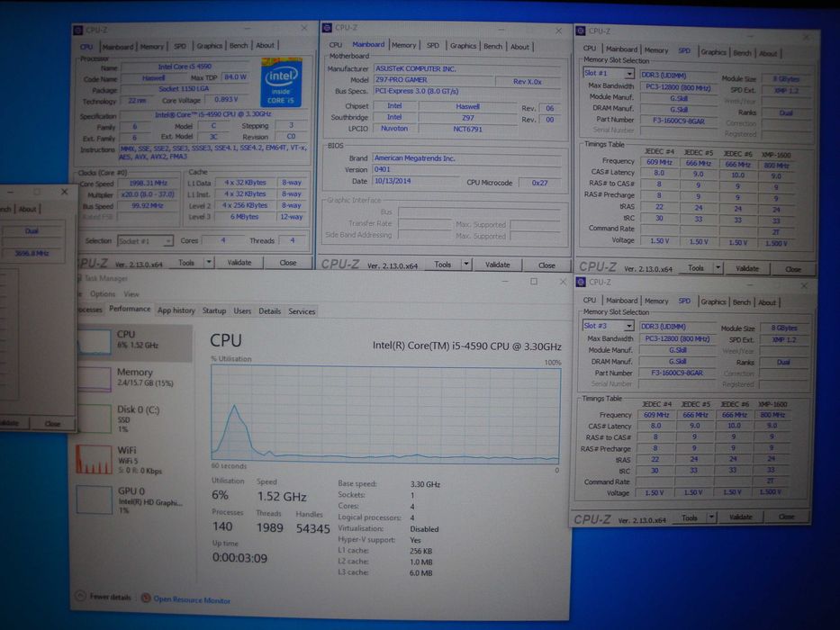Open the Details tab in Task Manager
The width and height of the screenshot is (840, 630).
click(269, 311)
